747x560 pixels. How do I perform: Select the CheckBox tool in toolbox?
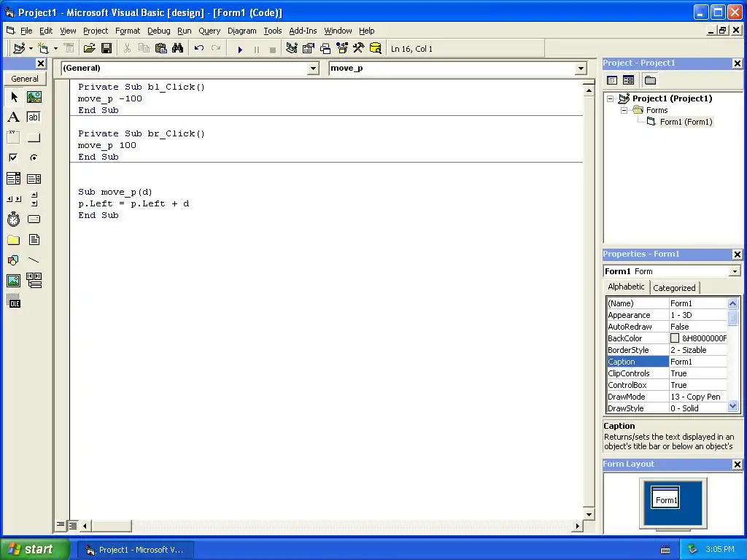(14, 157)
